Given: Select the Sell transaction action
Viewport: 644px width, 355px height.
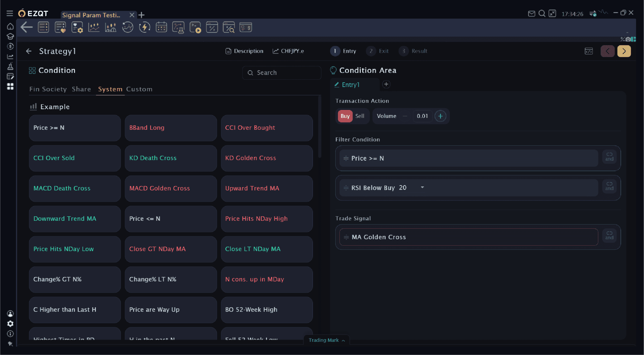Looking at the screenshot, I should (360, 116).
